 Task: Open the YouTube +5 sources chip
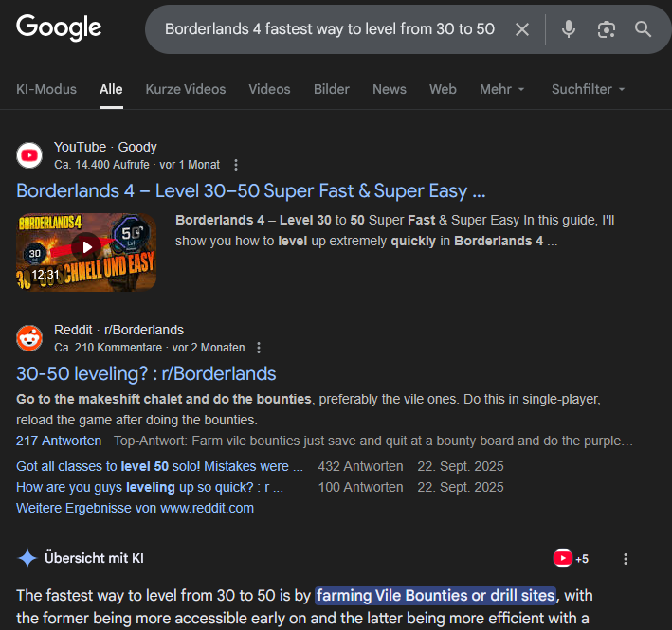pyautogui.click(x=571, y=559)
